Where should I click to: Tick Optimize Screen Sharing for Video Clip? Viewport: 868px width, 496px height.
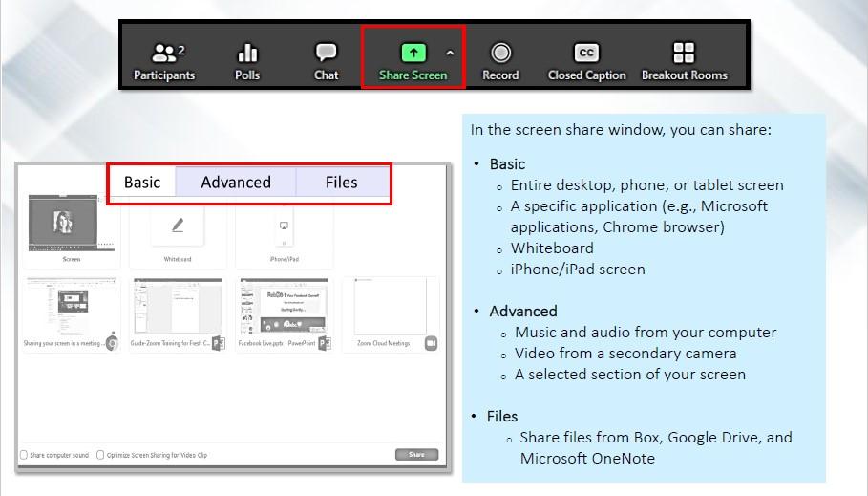tap(100, 455)
